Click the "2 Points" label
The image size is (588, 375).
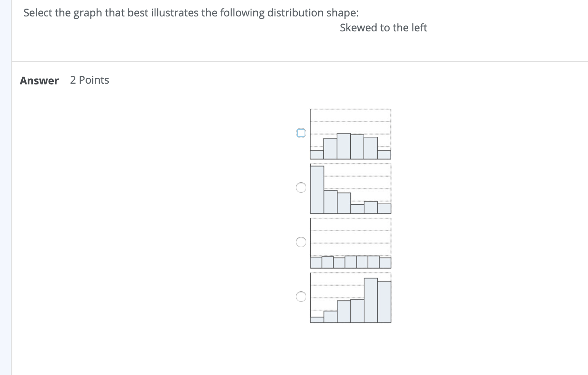coord(90,80)
